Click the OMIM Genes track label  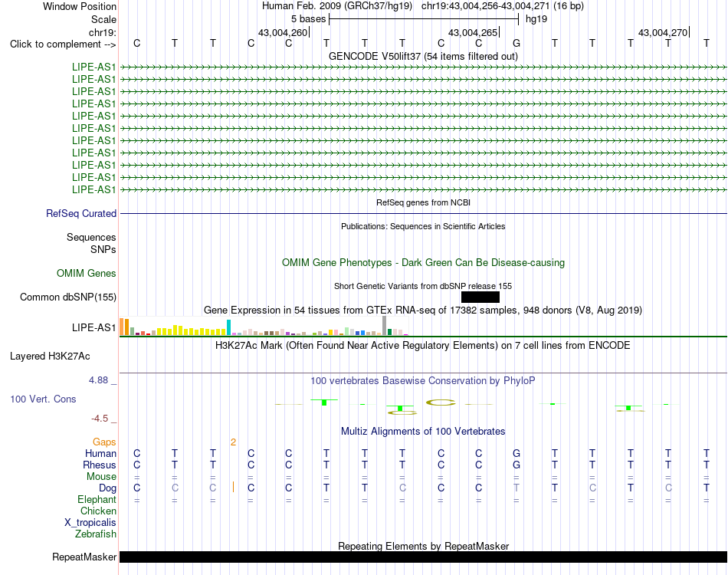[87, 273]
